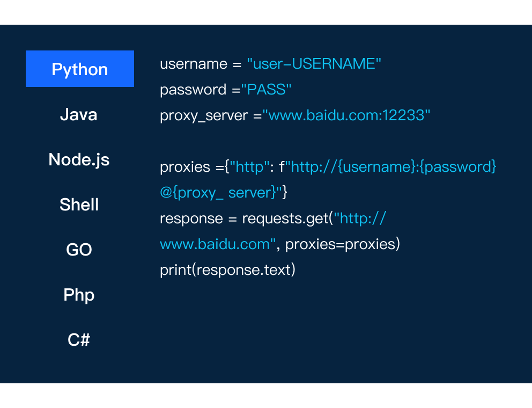This screenshot has height=408, width=532.
Task: Click the @{proxy_ server} placeholder text
Action: [218, 193]
